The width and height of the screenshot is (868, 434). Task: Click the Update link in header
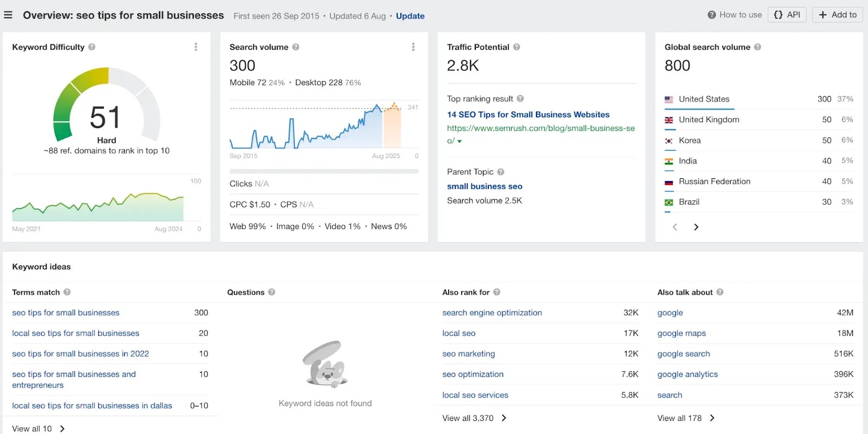410,16
